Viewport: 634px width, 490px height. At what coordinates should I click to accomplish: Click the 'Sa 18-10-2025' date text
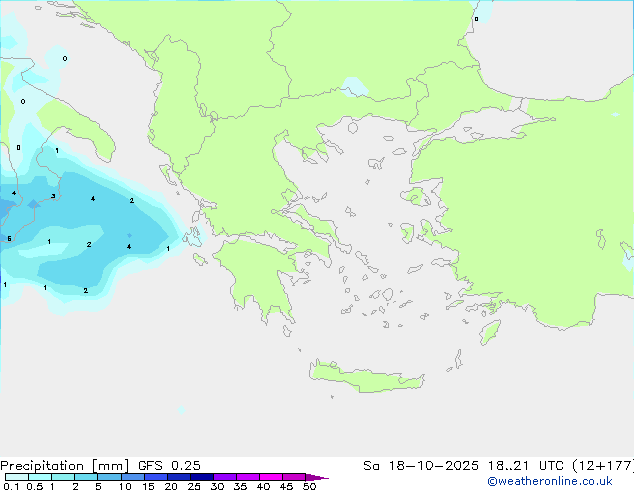tap(421, 466)
